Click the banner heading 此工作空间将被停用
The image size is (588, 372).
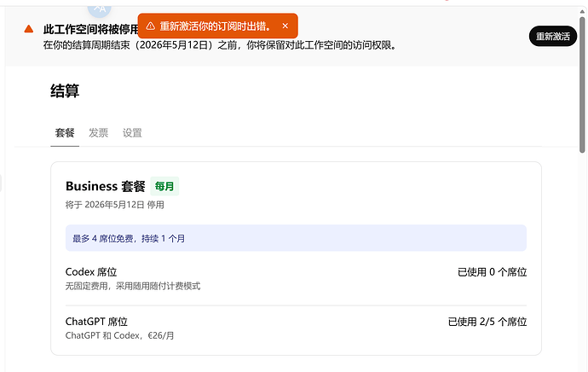91,29
